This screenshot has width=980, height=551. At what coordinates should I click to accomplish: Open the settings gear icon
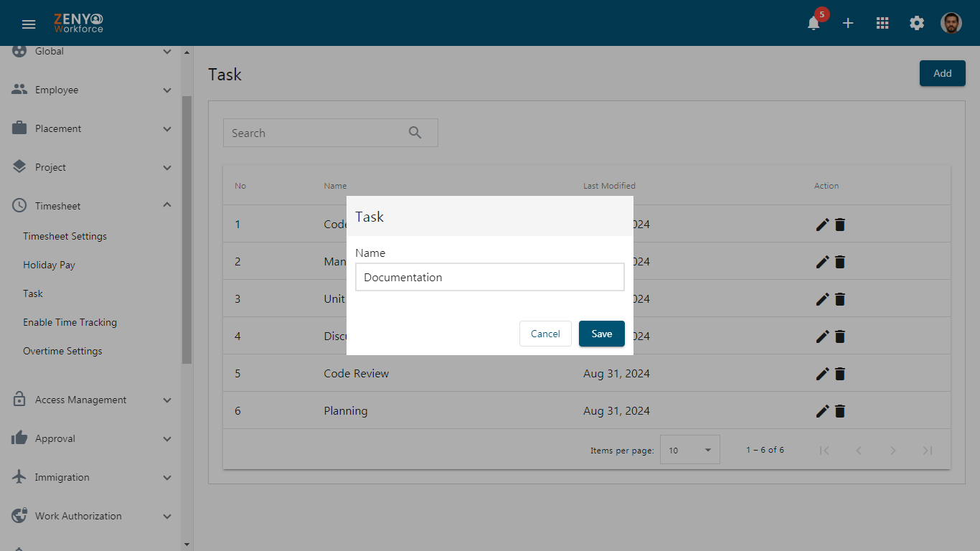coord(917,23)
